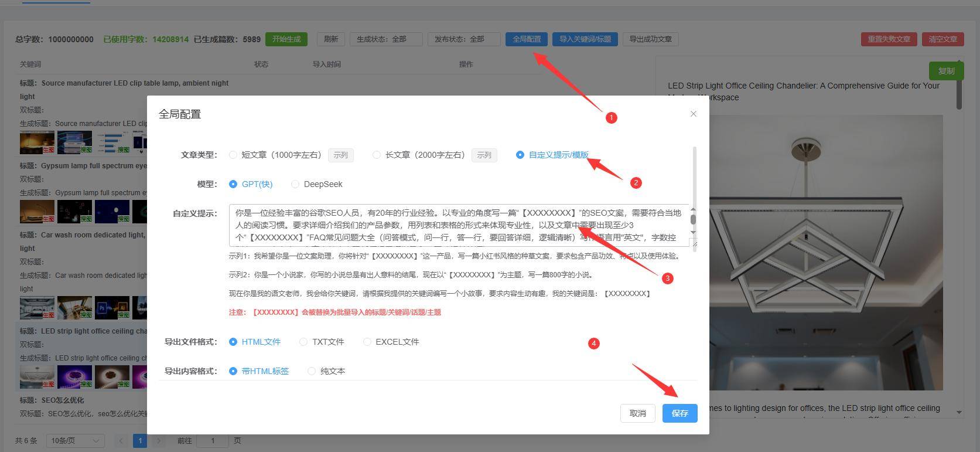Open first thumbnail of Car wash row
The width and height of the screenshot is (980, 452).
point(37,308)
